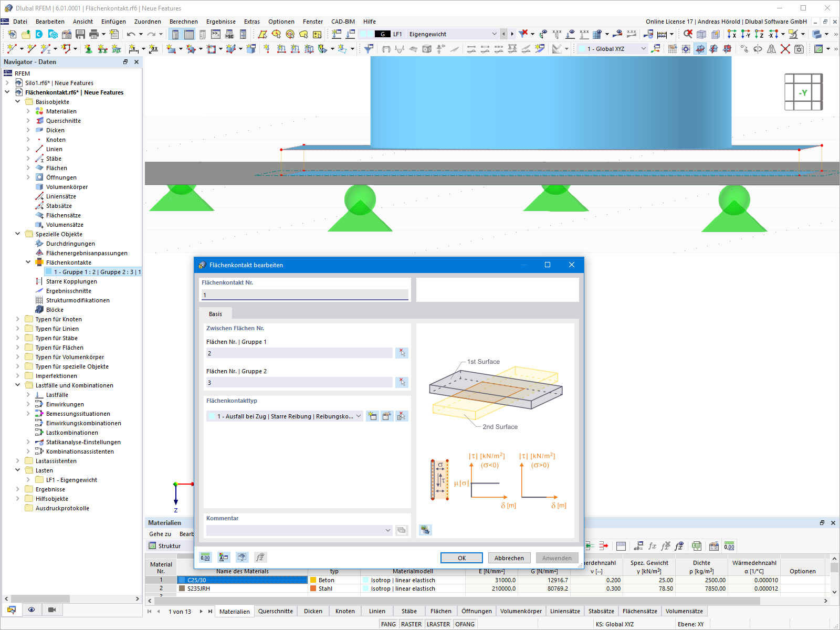Open the Dlubal cloud icon in toolbar
840x630 pixels.
(x=39, y=34)
